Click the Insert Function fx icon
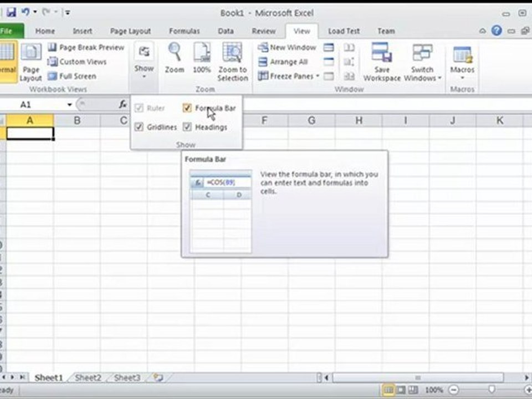Screen dimensions: 532x399 [122, 105]
